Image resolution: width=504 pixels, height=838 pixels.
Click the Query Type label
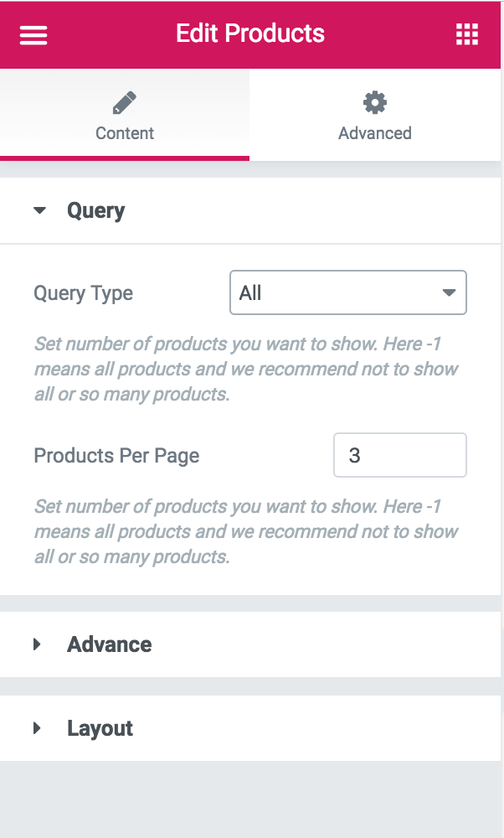(x=83, y=293)
